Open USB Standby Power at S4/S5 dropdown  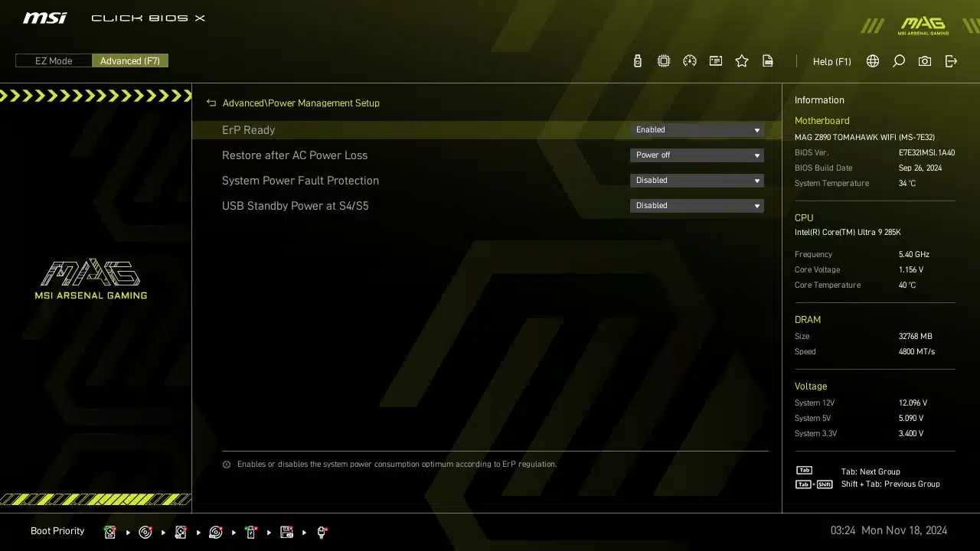(x=697, y=206)
